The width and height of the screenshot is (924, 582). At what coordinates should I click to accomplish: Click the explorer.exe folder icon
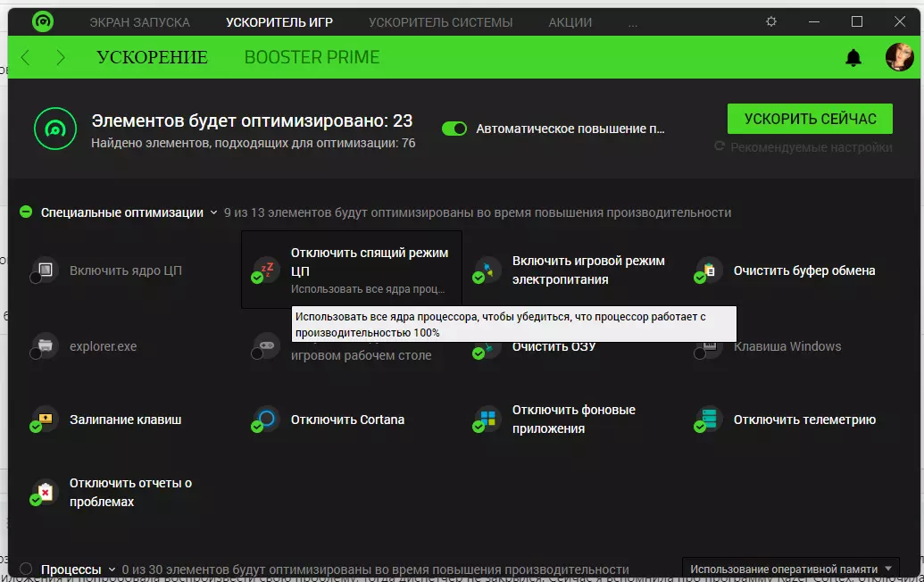pos(46,345)
